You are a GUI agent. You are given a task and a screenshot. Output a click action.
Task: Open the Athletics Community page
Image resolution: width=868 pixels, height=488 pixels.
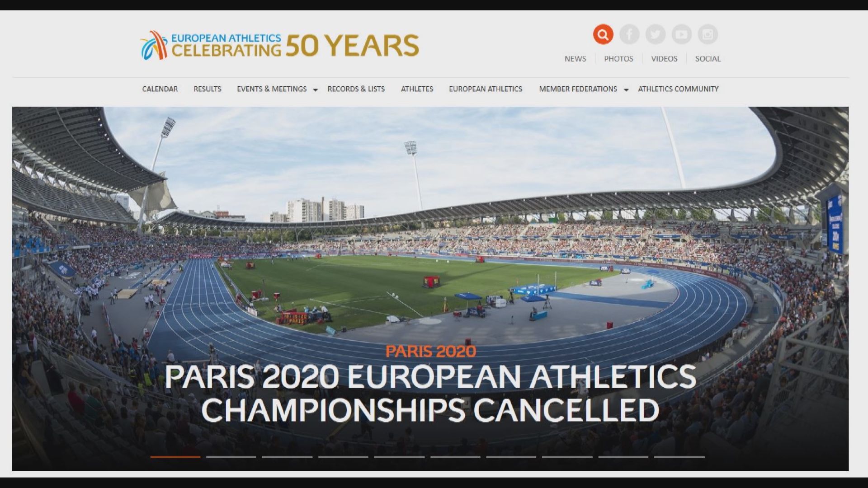tap(678, 89)
